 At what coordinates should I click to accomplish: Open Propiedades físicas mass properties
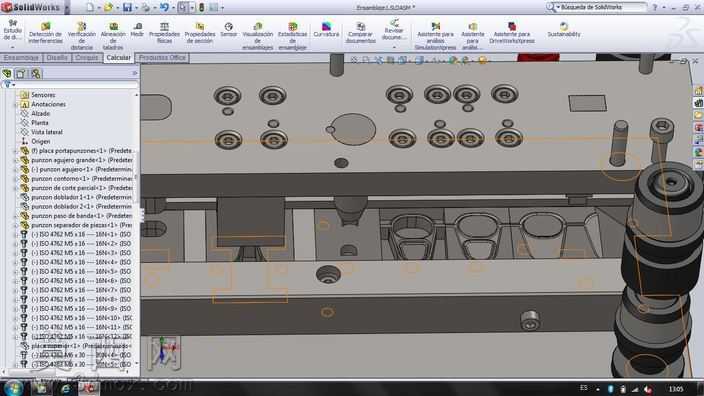tap(164, 33)
